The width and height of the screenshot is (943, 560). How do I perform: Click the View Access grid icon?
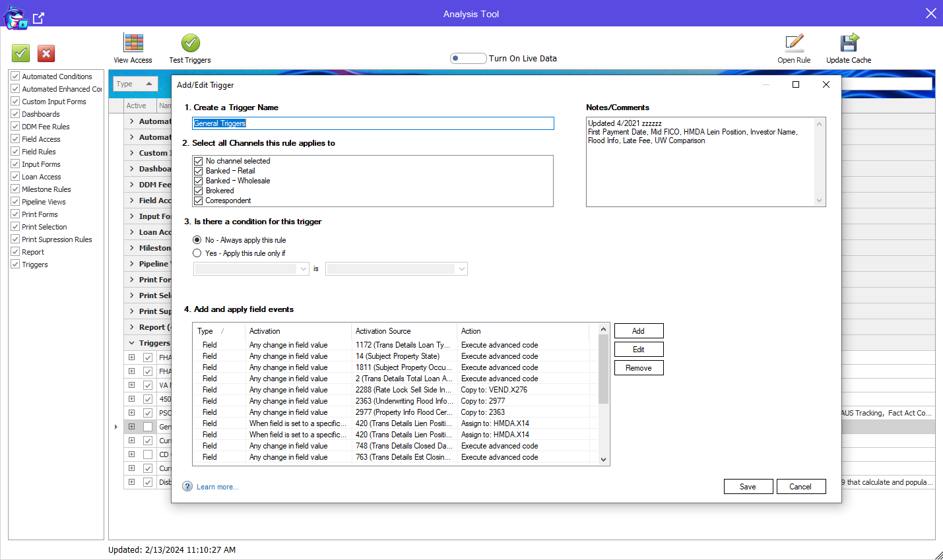(133, 44)
